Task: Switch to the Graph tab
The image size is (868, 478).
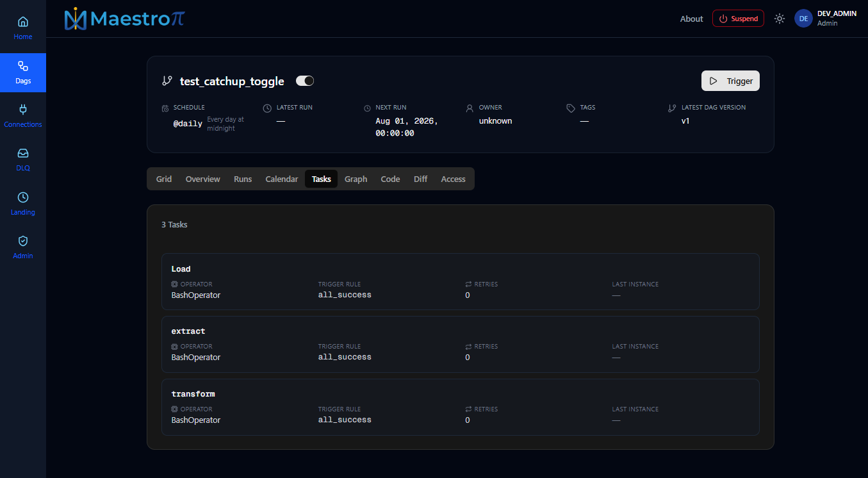Action: (x=356, y=179)
